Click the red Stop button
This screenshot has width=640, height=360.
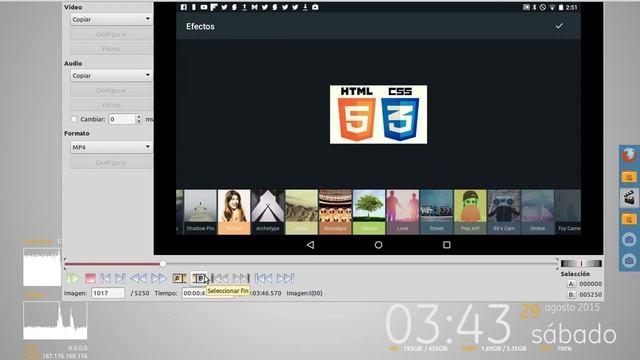(90, 278)
